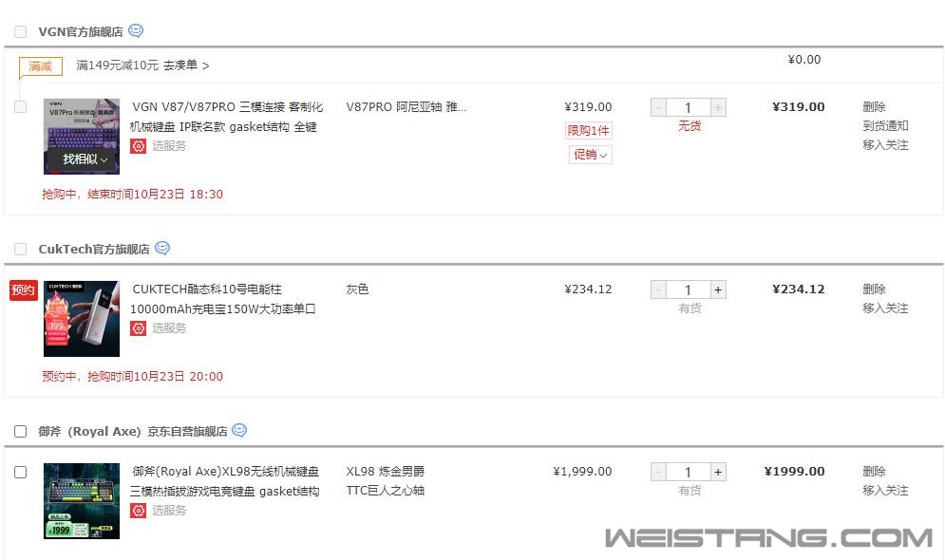
Task: Increase quantity of Royal Axe XL98 keyboard
Action: 718,472
